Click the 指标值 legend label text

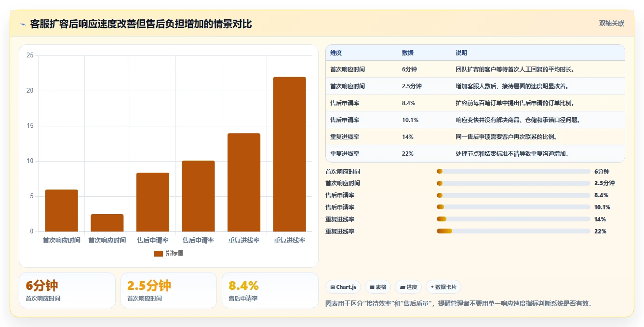point(174,253)
